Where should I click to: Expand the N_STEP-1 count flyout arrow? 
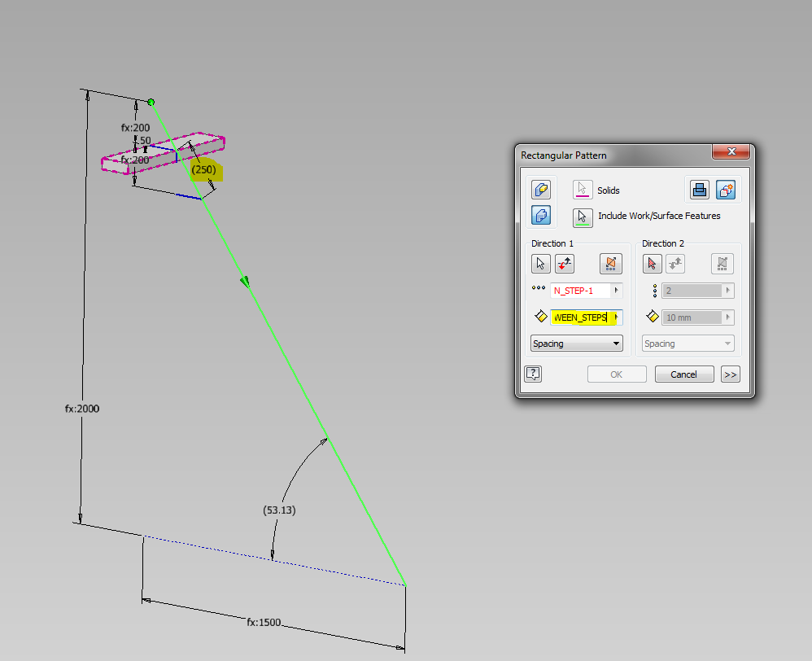pos(617,290)
